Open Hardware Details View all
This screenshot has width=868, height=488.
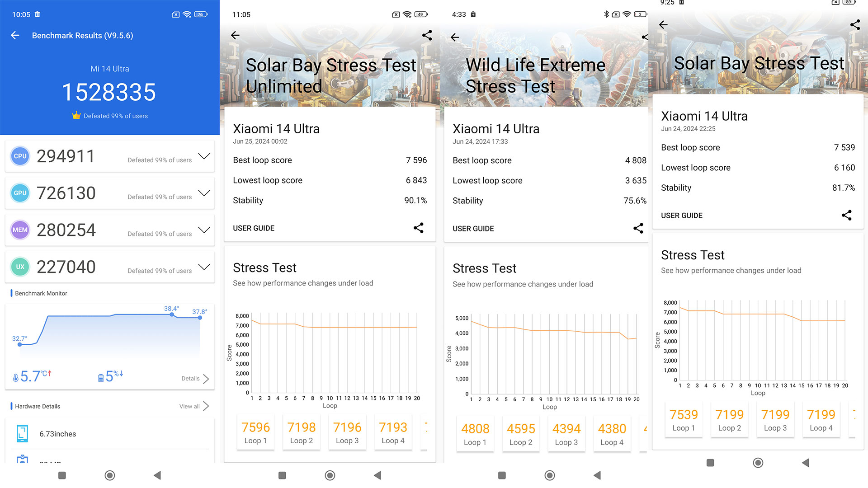click(194, 406)
